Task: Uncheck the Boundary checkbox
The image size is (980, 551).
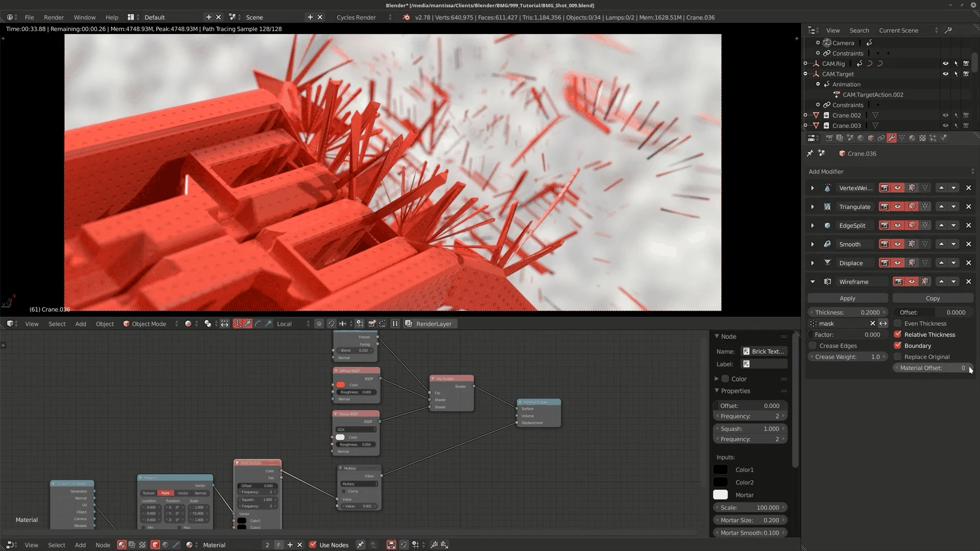Action: pos(898,345)
